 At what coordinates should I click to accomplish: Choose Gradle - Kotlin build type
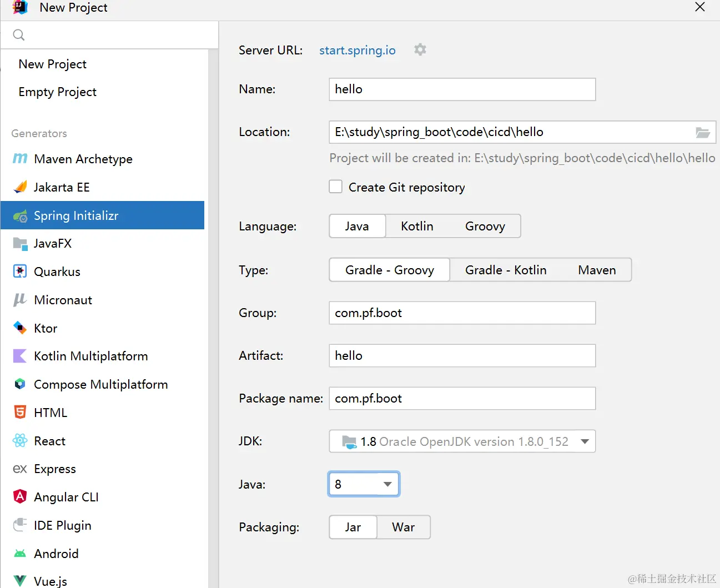(x=506, y=270)
